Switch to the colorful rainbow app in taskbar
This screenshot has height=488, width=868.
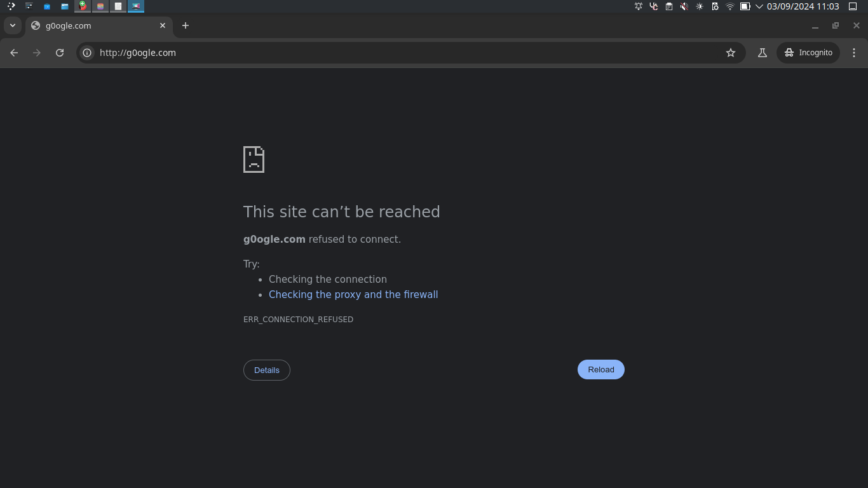(100, 6)
